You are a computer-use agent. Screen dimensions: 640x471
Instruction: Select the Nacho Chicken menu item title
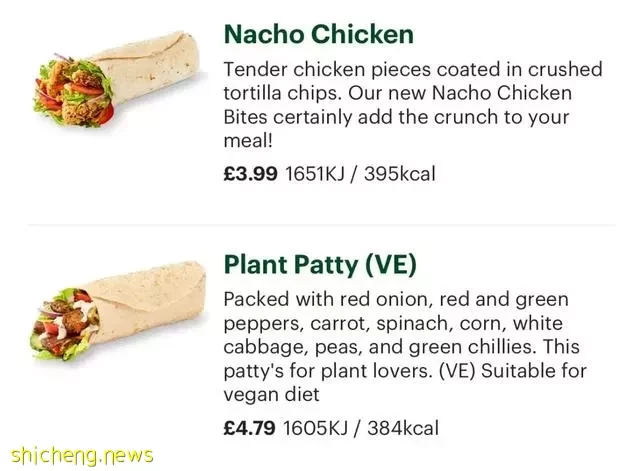point(319,34)
